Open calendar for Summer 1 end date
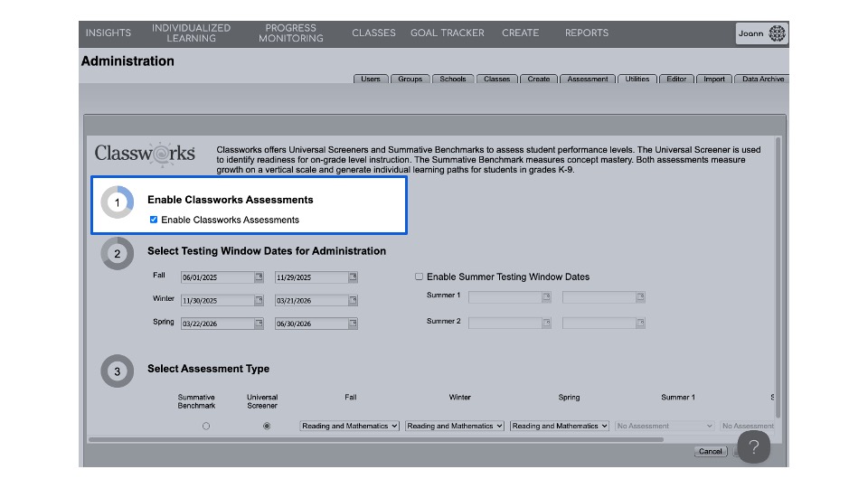 pyautogui.click(x=640, y=297)
